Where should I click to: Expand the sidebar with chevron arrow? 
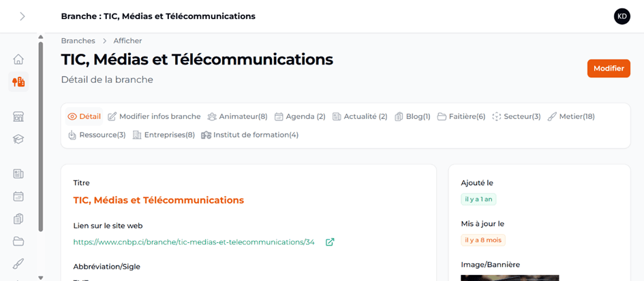[22, 16]
